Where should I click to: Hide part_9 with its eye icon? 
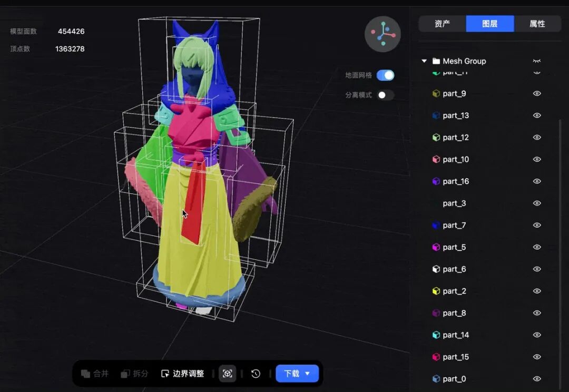(537, 94)
